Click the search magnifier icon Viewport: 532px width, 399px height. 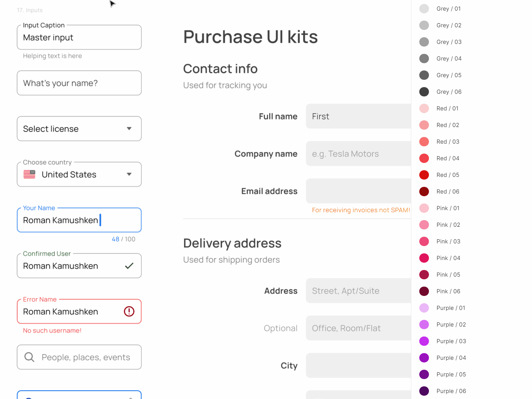pyautogui.click(x=29, y=357)
